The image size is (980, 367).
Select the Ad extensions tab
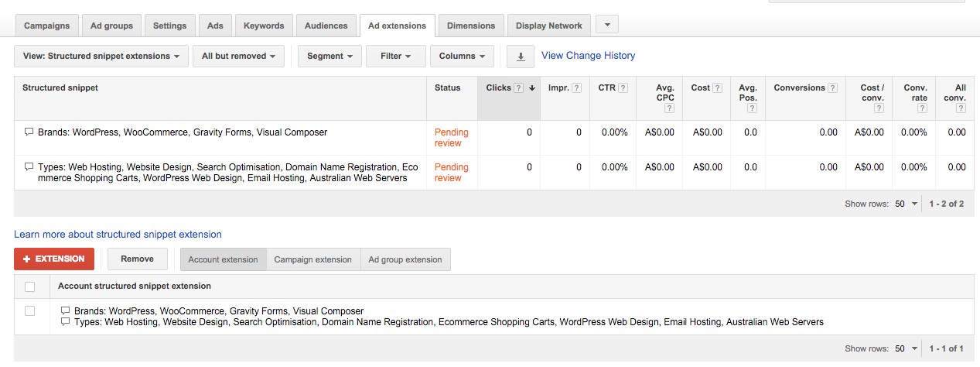[398, 26]
